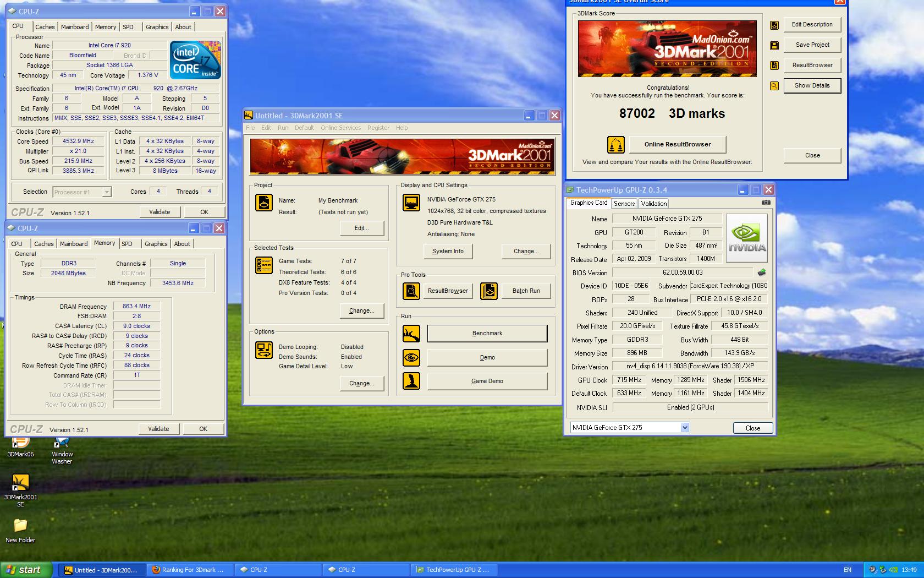Click the GPU-Z BIOS save chip icon
The width and height of the screenshot is (924, 578).
coord(762,272)
